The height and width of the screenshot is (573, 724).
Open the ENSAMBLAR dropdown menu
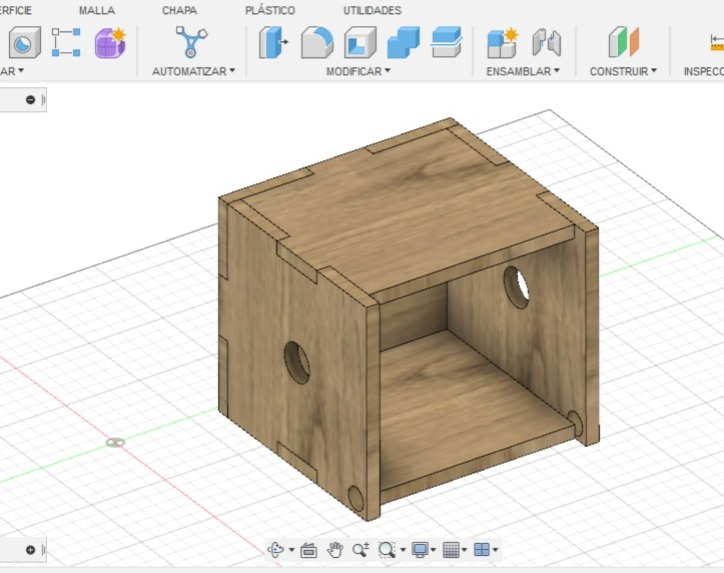pyautogui.click(x=523, y=71)
